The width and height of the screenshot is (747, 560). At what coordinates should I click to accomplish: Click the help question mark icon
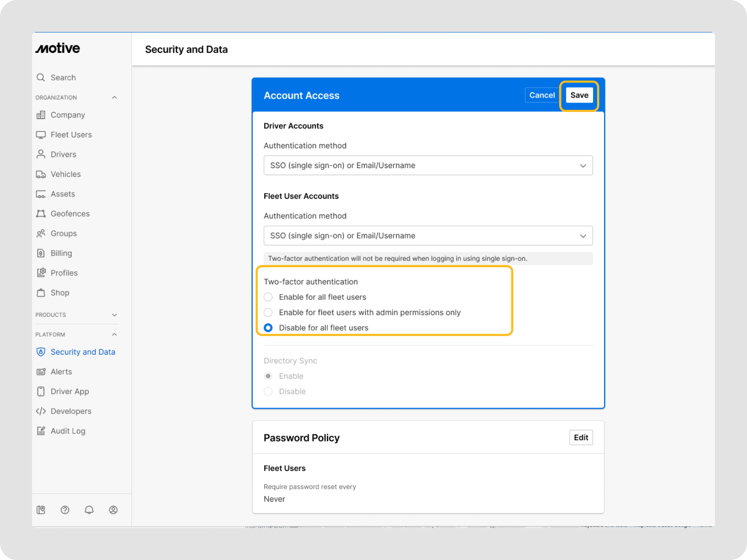(x=65, y=510)
